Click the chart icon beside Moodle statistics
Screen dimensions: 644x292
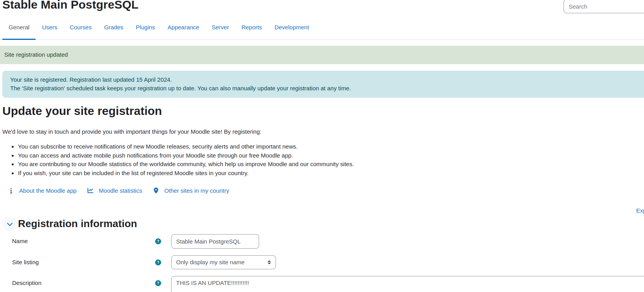point(90,191)
